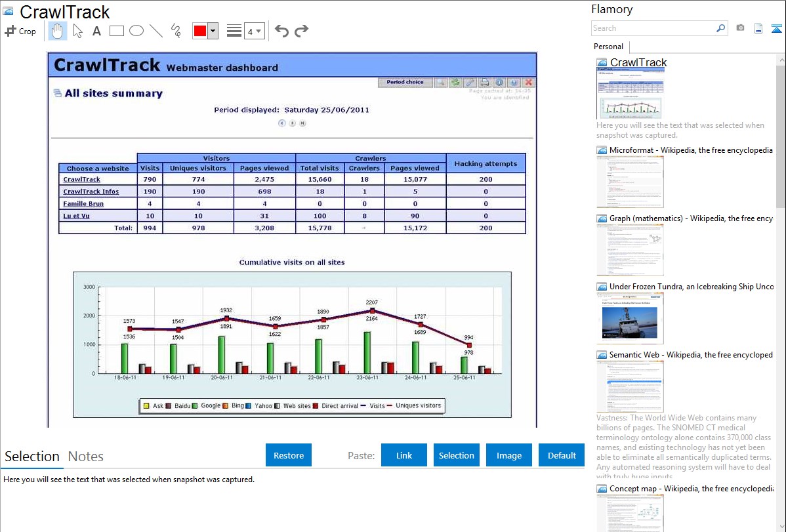Image resolution: width=786 pixels, height=532 pixels.
Task: Click the CrawlTrack app icon by the title
Action: click(8, 12)
